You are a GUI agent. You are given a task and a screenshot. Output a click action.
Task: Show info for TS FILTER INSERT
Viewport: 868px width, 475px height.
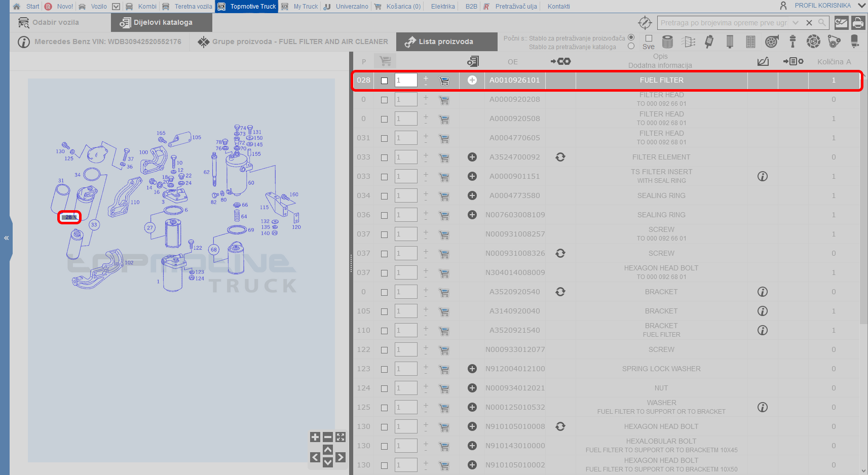tap(763, 176)
